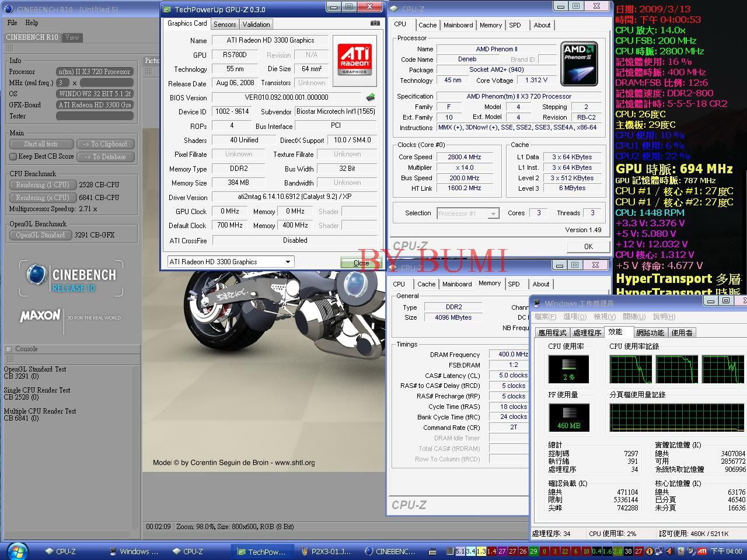Click the GPU-Z title bar icon
Screen dimensions: 747x560
click(x=167, y=9)
